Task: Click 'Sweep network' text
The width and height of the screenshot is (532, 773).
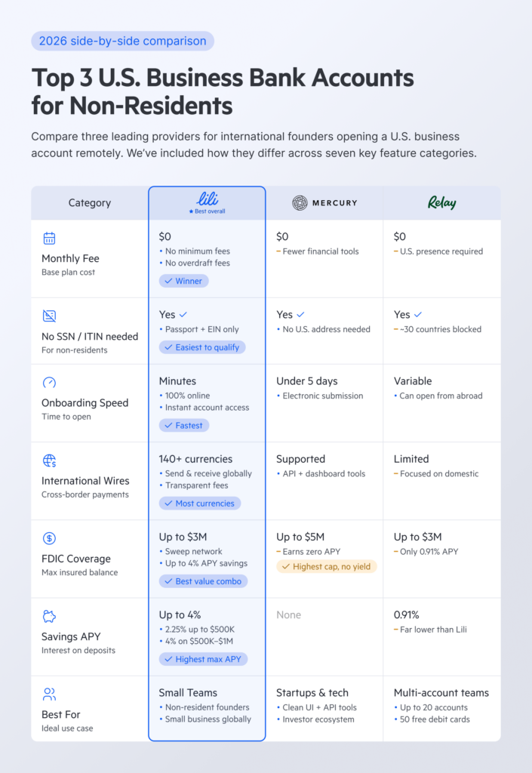Action: [194, 552]
